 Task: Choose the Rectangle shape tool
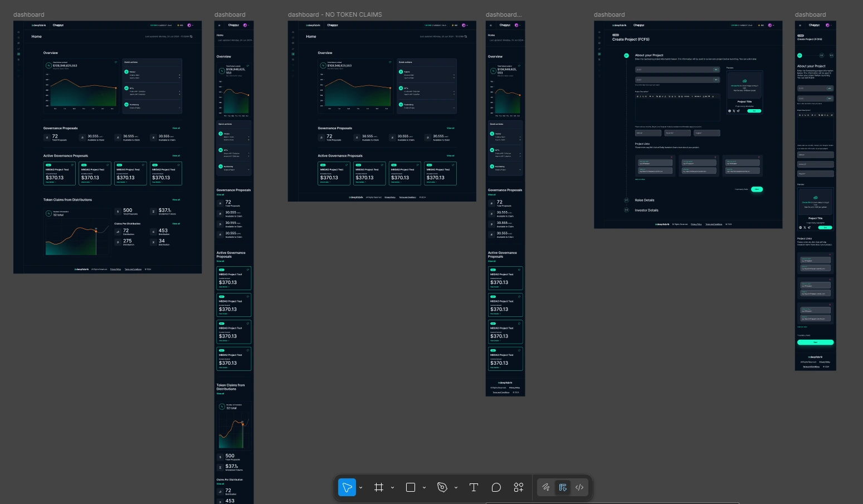[x=411, y=487]
